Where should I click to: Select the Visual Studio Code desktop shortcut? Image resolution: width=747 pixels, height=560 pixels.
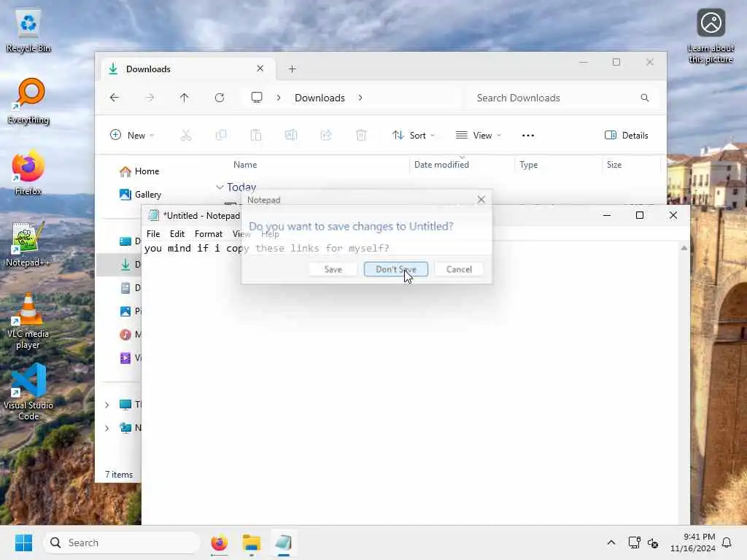click(28, 392)
